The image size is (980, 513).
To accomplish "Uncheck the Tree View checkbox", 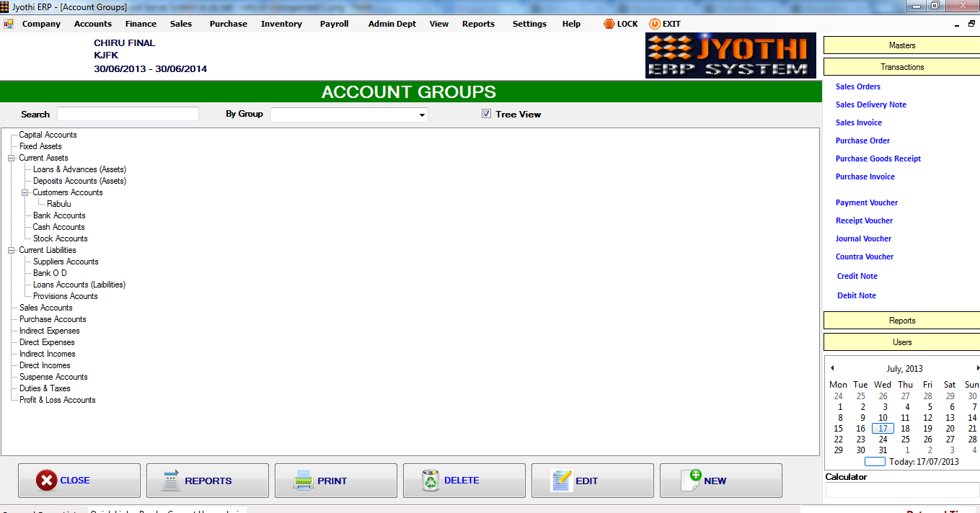I will point(486,113).
